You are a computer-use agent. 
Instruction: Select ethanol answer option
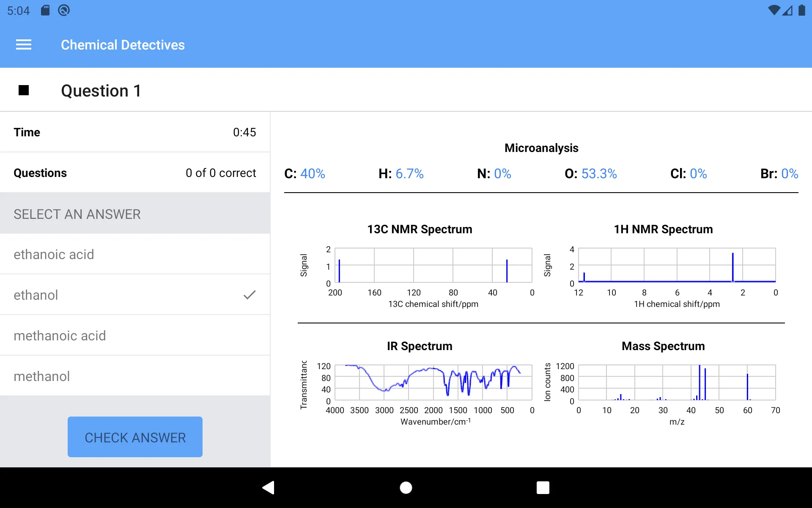tap(135, 295)
